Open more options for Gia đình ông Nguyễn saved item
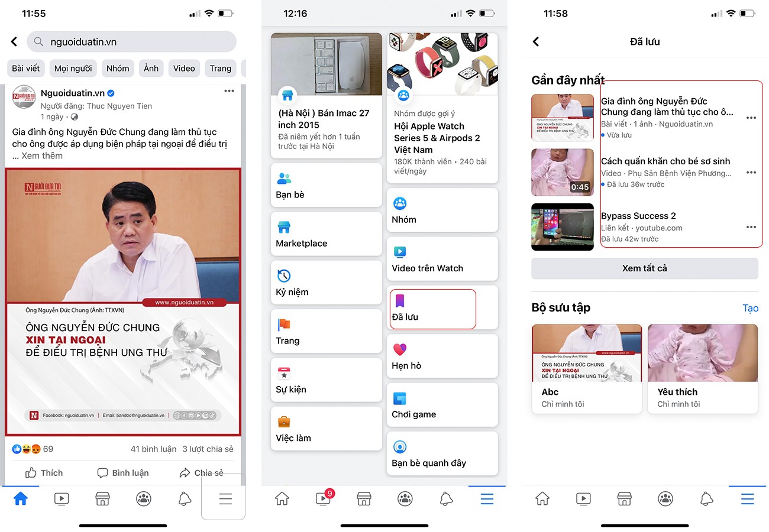Screen dimensions: 769x532 (751, 118)
